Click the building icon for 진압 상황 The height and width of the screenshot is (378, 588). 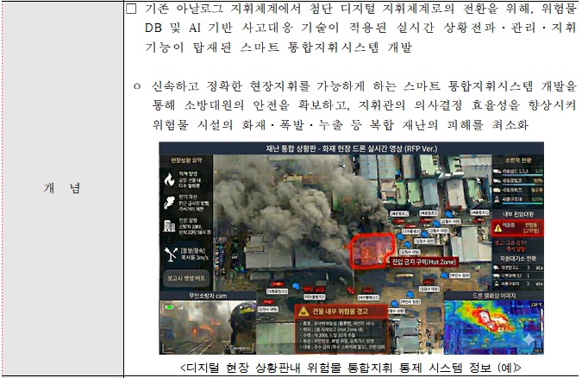[169, 226]
